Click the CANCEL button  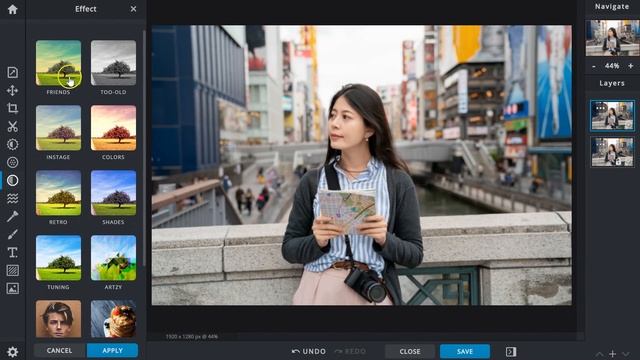[60, 351]
